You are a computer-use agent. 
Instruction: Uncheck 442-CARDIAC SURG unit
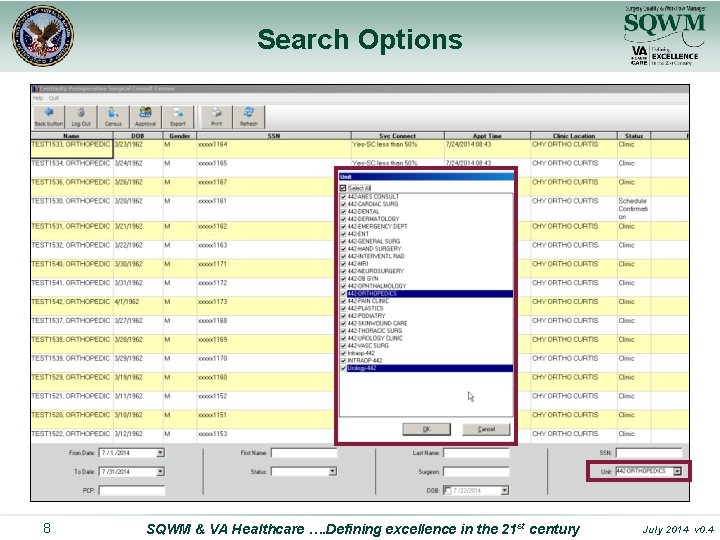pos(343,204)
